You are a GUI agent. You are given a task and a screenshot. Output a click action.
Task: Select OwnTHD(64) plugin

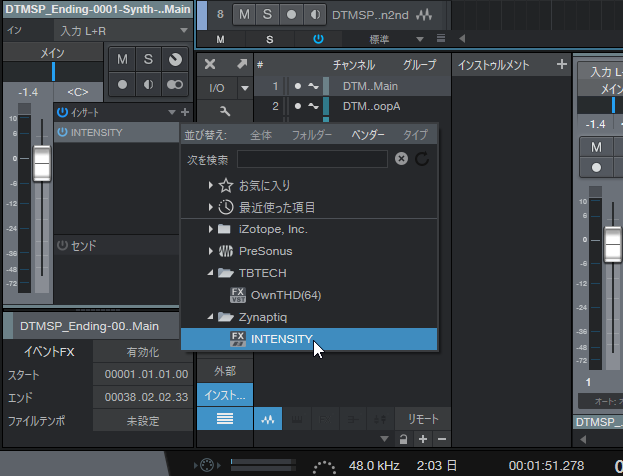(x=309, y=295)
